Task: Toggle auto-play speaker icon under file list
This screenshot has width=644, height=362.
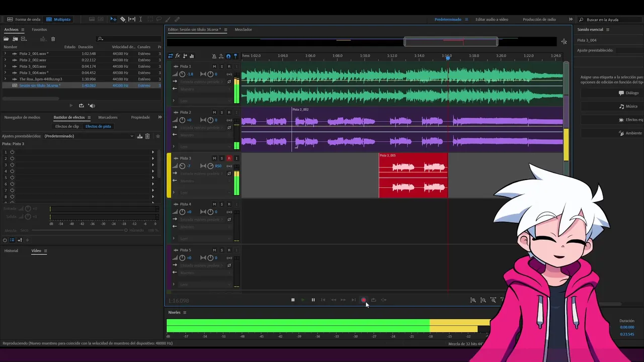Action: (92, 106)
